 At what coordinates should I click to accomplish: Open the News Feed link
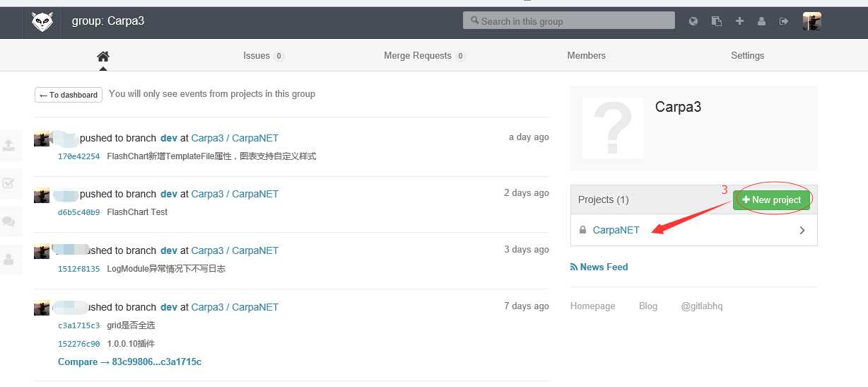[x=599, y=267]
